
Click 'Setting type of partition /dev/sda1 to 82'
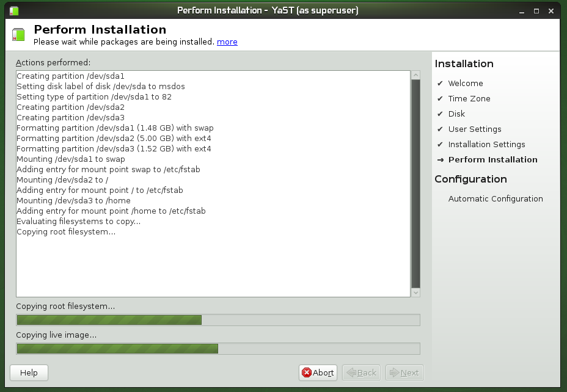point(94,97)
